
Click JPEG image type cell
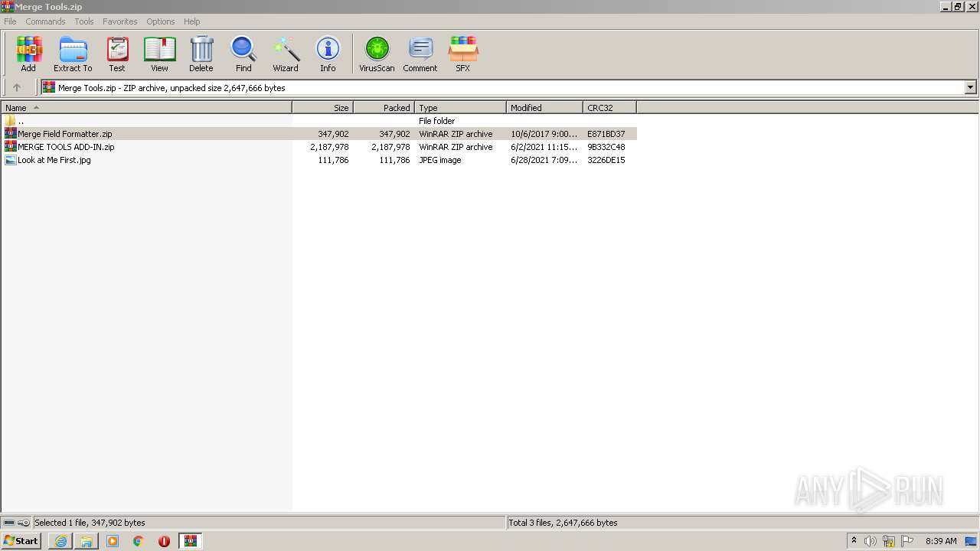[440, 160]
